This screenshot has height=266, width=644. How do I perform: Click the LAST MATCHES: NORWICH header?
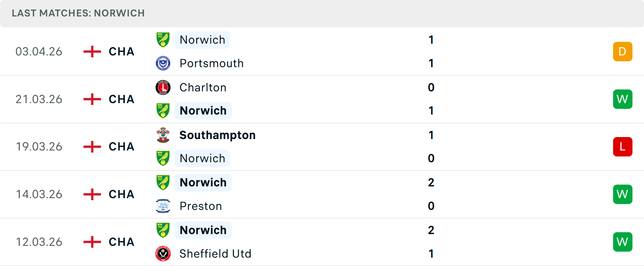pyautogui.click(x=78, y=13)
